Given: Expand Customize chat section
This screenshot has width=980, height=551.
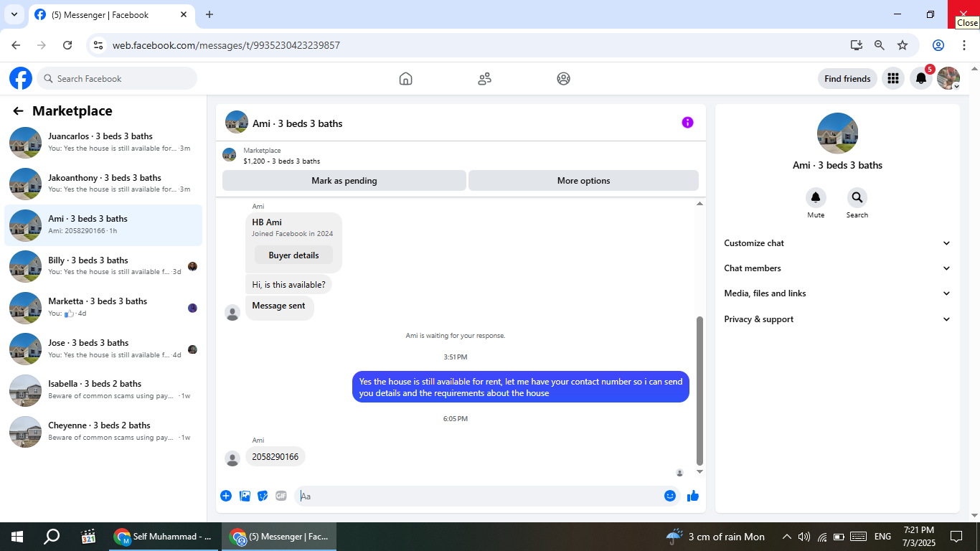Looking at the screenshot, I should coord(837,243).
